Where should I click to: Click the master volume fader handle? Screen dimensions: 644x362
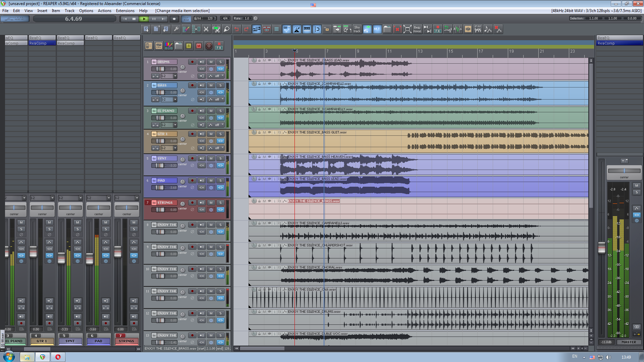[602, 247]
